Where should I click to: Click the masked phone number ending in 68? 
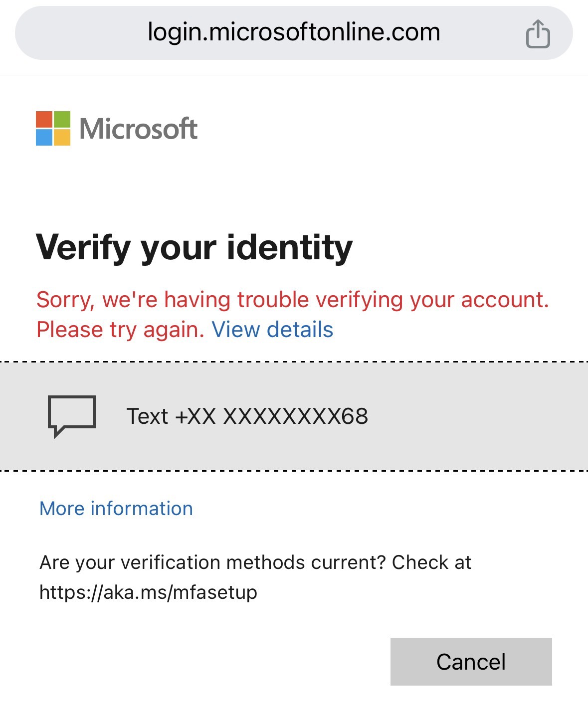[295, 416]
